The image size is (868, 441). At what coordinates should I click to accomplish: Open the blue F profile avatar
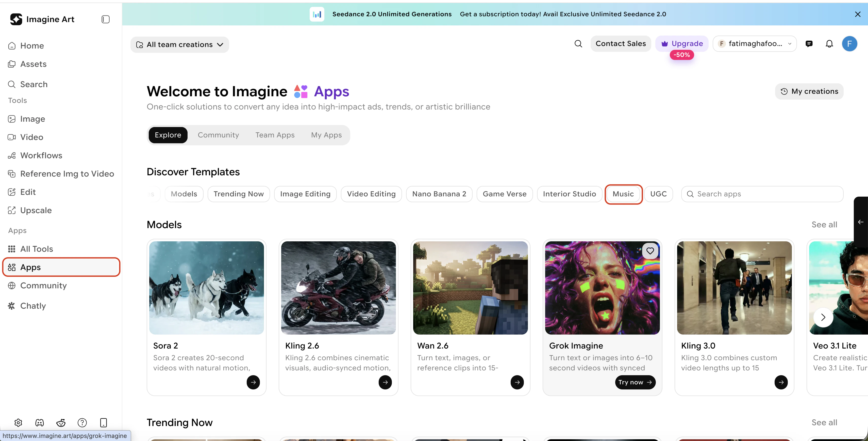pyautogui.click(x=849, y=43)
